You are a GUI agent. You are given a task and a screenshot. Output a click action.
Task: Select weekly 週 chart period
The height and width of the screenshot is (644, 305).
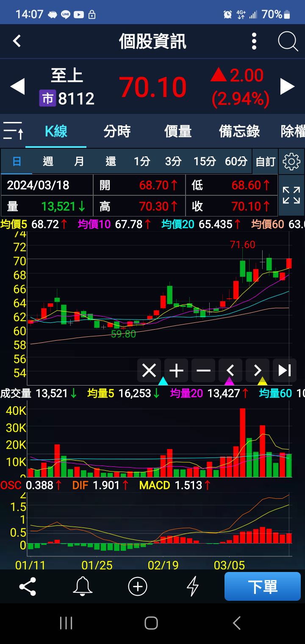(x=48, y=161)
